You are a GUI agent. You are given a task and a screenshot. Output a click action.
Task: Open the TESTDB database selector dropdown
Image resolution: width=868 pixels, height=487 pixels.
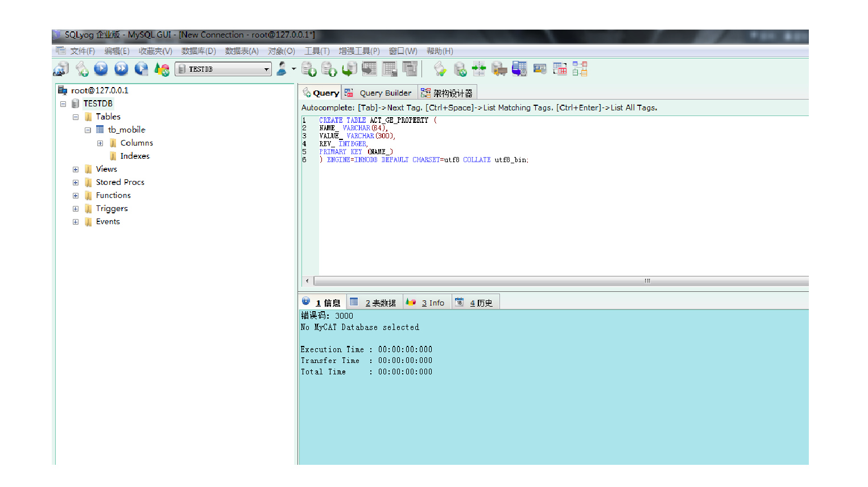(x=223, y=69)
